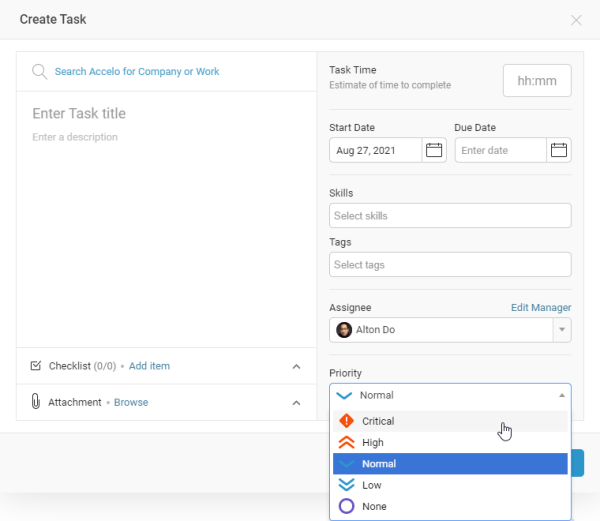Click the Checklist checkbox icon

(36, 367)
